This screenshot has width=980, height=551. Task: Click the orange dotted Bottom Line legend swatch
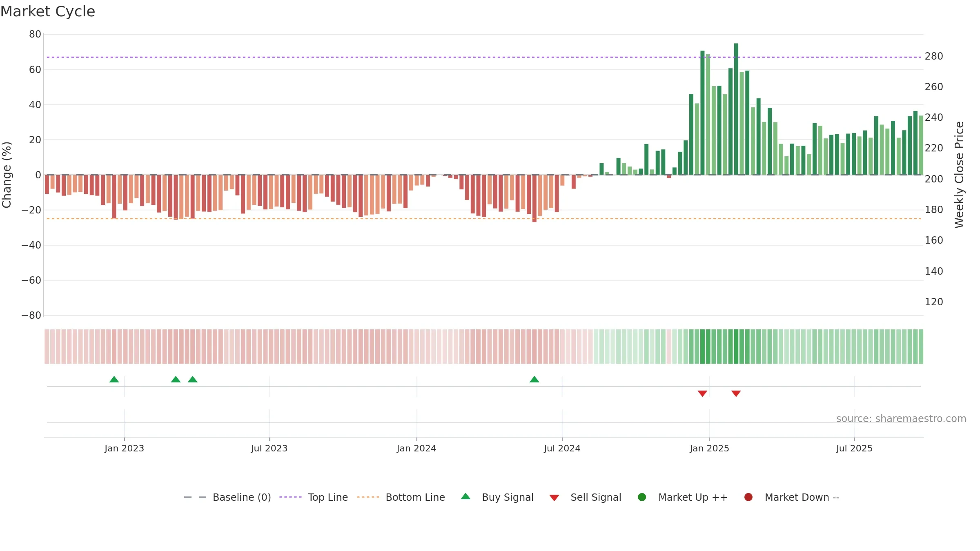[x=368, y=497]
